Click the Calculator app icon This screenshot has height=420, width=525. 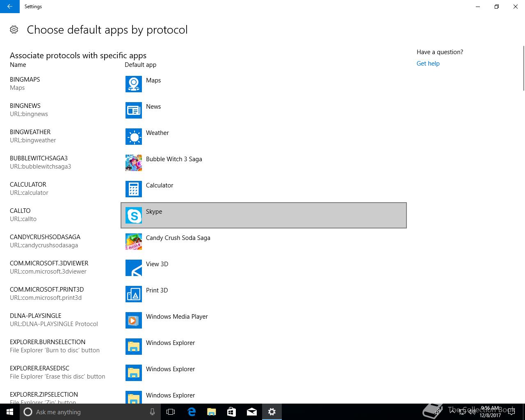point(134,189)
